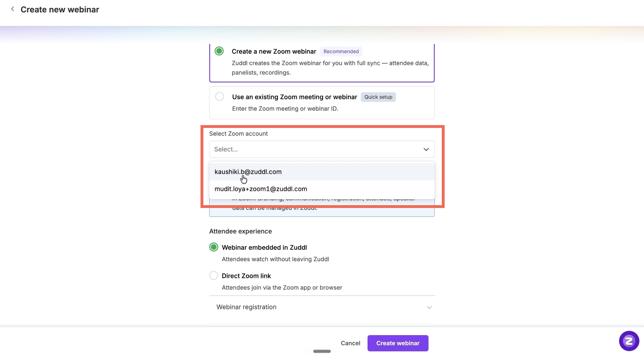Click the Recommended badge
This screenshot has height=359, width=644.
pos(341,51)
